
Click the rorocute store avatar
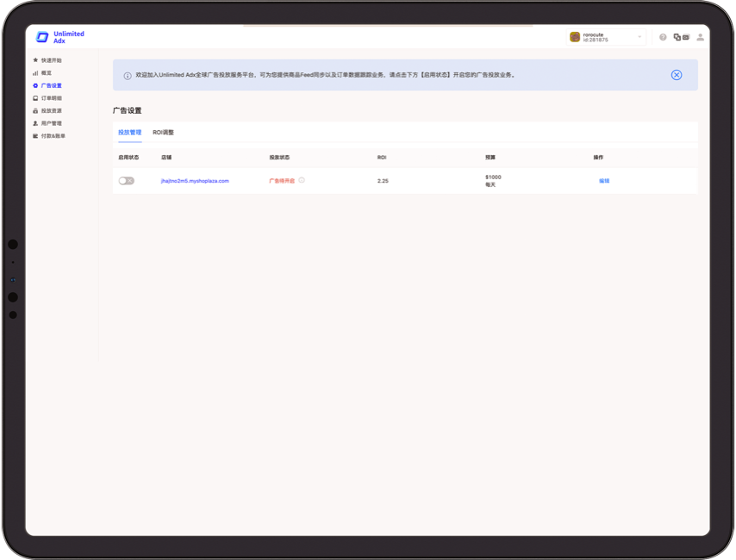click(x=575, y=37)
